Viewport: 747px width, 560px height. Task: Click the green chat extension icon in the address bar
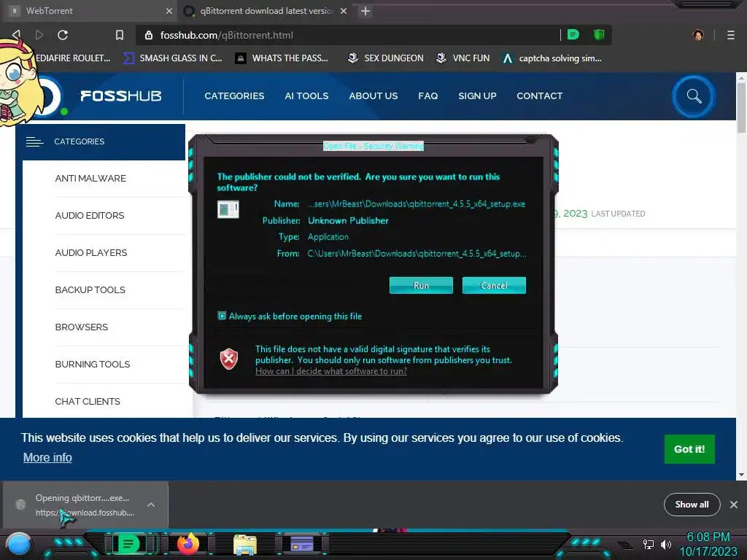573,34
